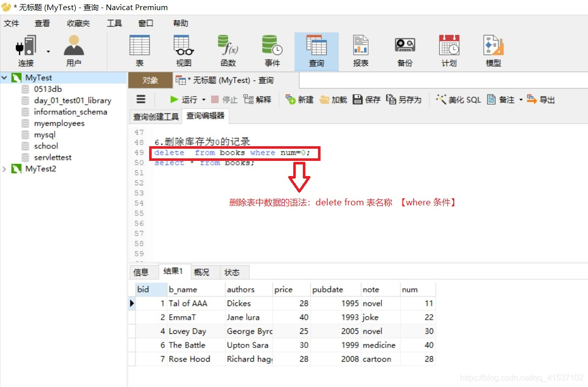Open the Backup toolbar icon

pyautogui.click(x=405, y=51)
